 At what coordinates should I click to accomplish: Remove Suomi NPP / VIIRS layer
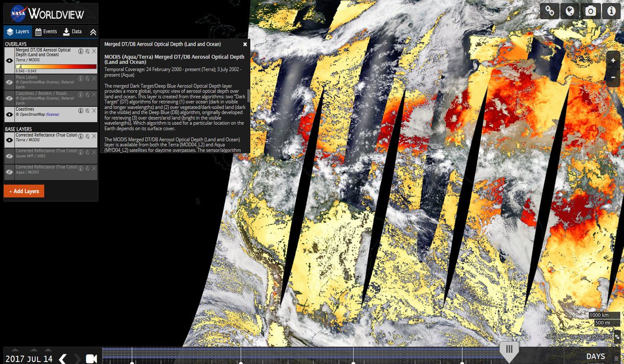pyautogui.click(x=94, y=152)
